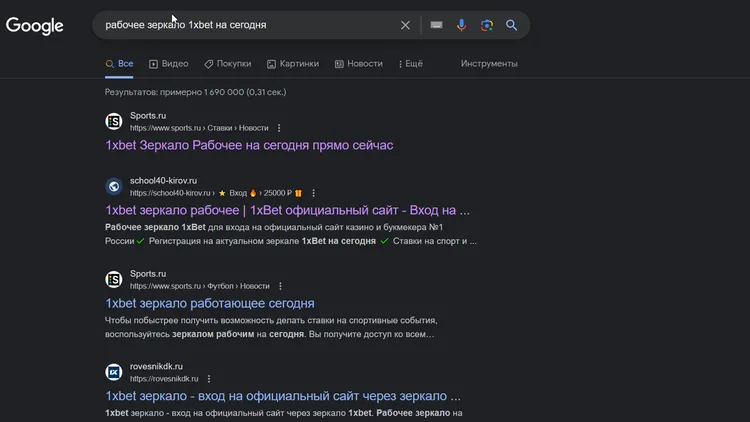Viewport: 750px width, 422px height.
Task: Open options for Sports.ru Ставки result
Action: point(279,128)
